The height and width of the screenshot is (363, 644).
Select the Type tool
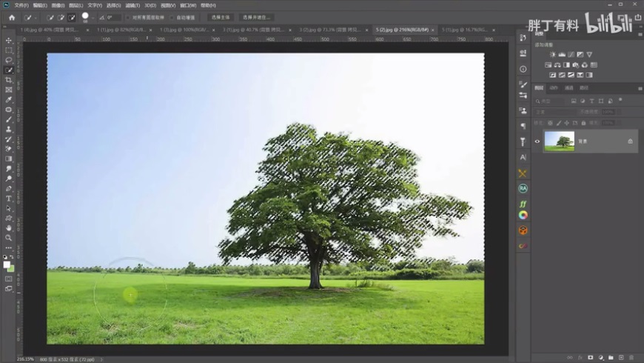[9, 199]
